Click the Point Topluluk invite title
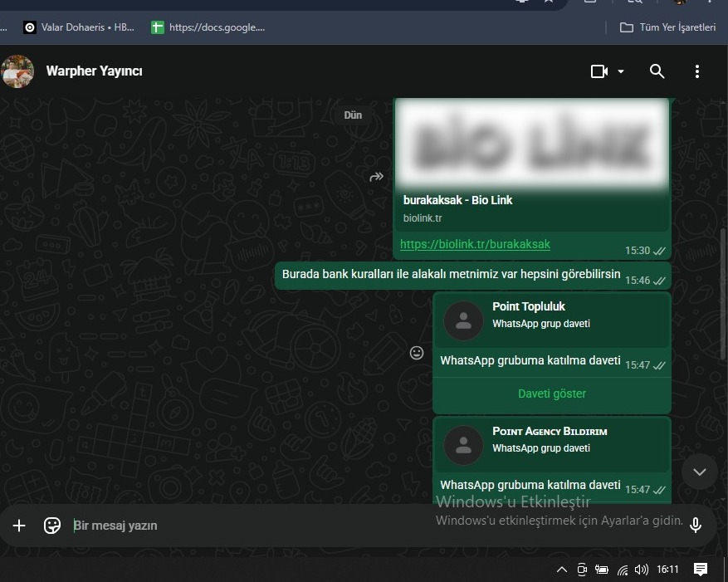This screenshot has width=728, height=582. click(x=528, y=306)
